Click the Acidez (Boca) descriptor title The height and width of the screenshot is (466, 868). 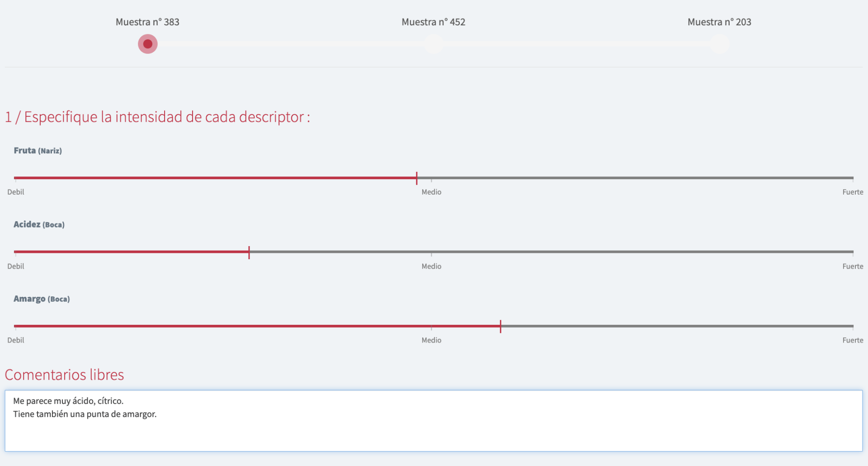click(39, 224)
